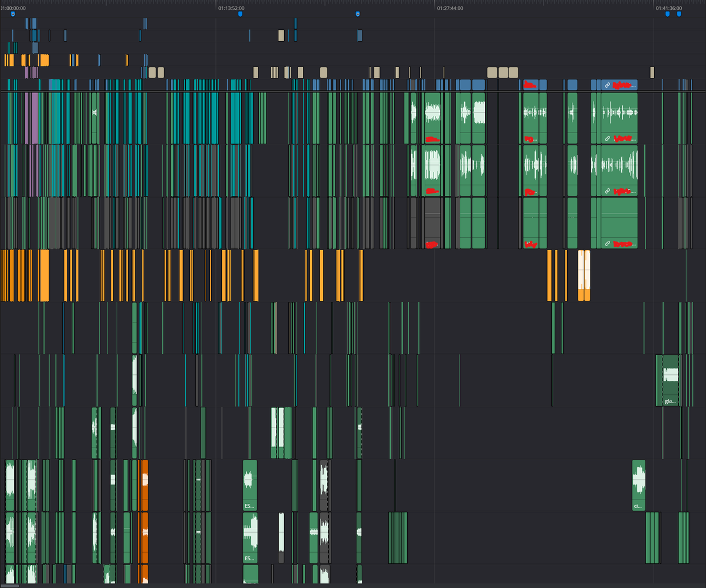706x588 pixels.
Task: Select the ES... clip sharing the ci... clip's track
Action: coord(250,485)
